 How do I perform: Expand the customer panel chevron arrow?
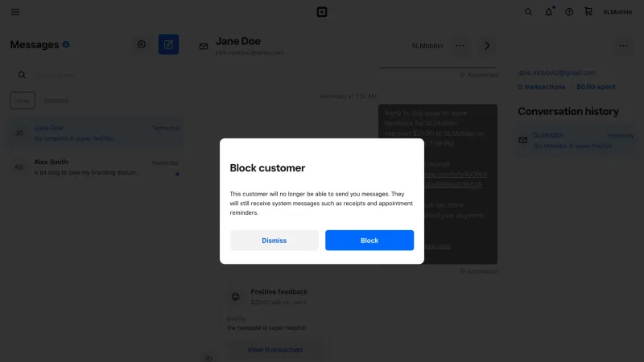[x=487, y=46]
